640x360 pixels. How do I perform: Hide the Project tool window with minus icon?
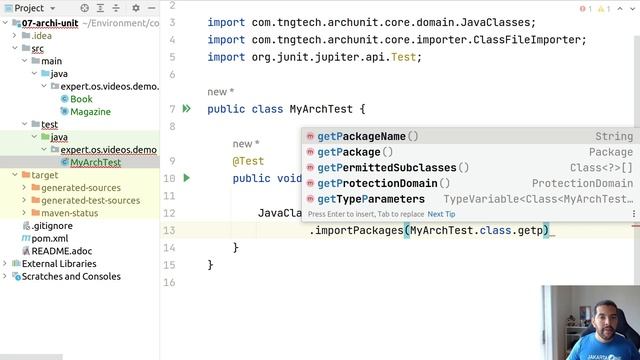click(x=151, y=8)
